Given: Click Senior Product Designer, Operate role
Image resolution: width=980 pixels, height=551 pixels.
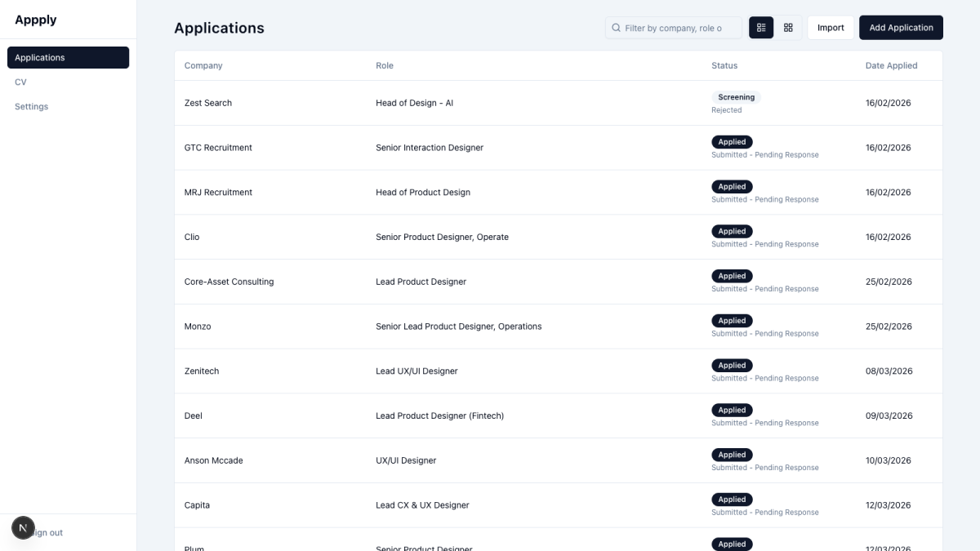Looking at the screenshot, I should (x=442, y=237).
